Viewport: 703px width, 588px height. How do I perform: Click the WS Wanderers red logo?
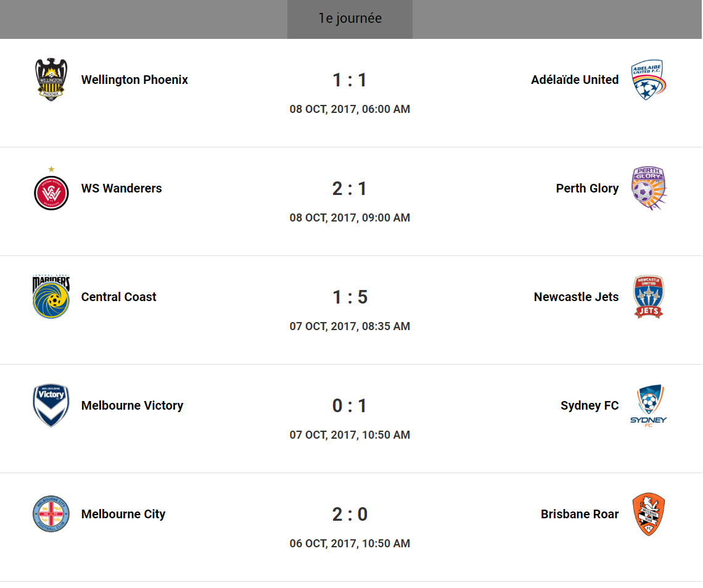[x=51, y=192]
